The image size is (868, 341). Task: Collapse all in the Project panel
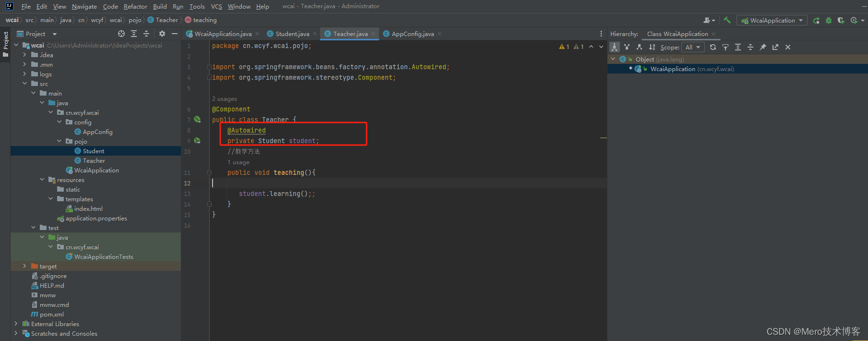[146, 34]
